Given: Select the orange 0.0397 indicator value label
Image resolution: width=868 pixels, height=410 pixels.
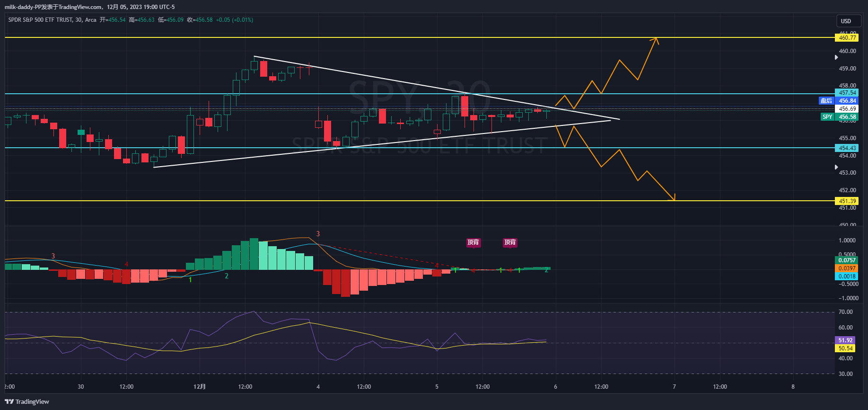Looking at the screenshot, I should pos(847,268).
